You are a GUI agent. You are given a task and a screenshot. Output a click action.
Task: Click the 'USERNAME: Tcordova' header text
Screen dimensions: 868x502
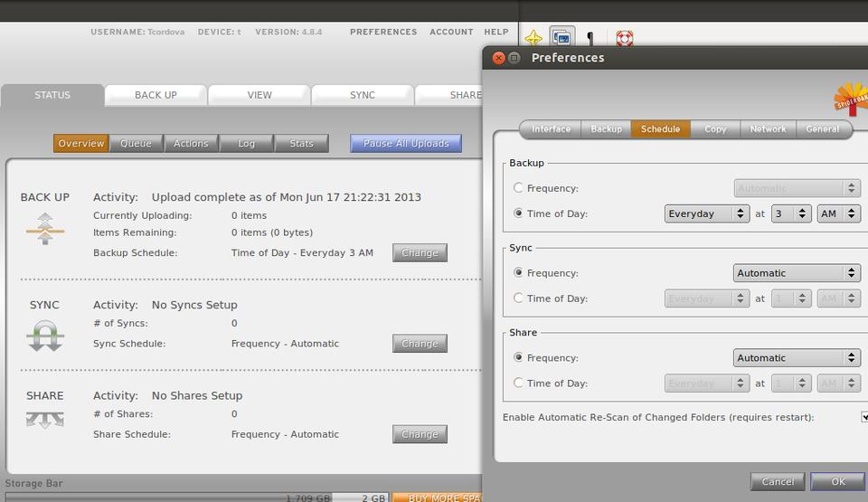pyautogui.click(x=137, y=33)
